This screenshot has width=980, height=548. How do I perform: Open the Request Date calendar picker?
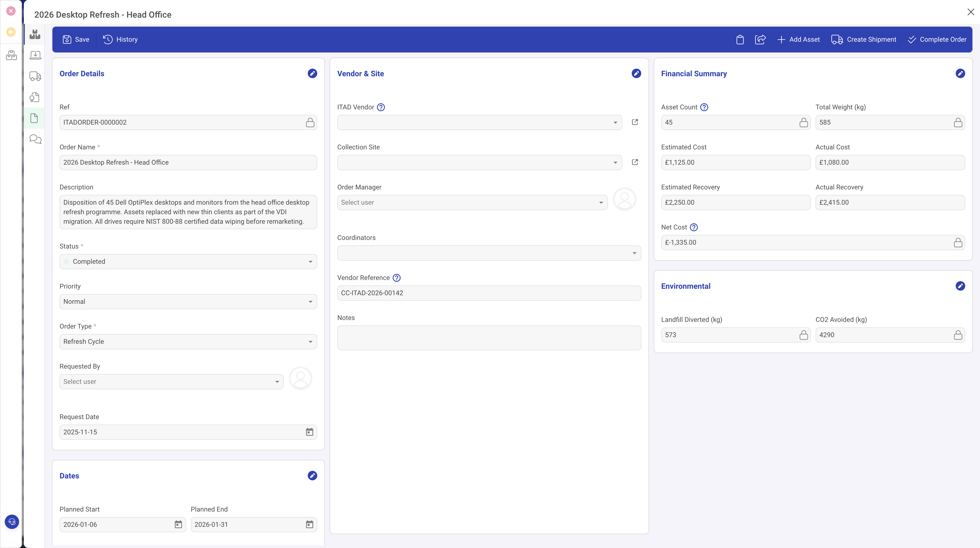point(309,432)
